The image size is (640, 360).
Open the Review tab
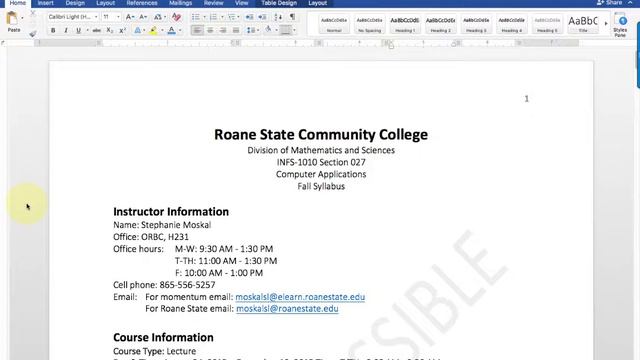[213, 3]
